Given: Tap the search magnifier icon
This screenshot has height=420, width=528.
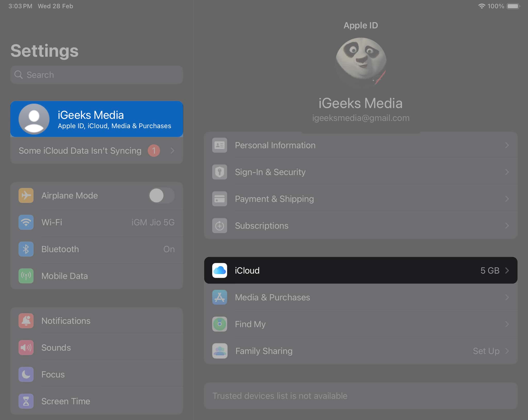Looking at the screenshot, I should tap(19, 75).
